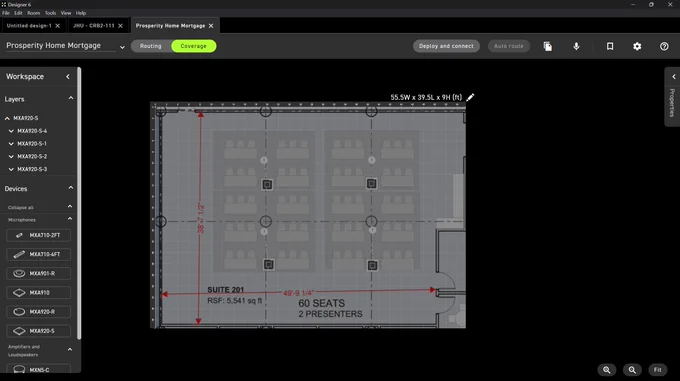
Task: Expand the MXA920-S-2 layer
Action: [11, 156]
